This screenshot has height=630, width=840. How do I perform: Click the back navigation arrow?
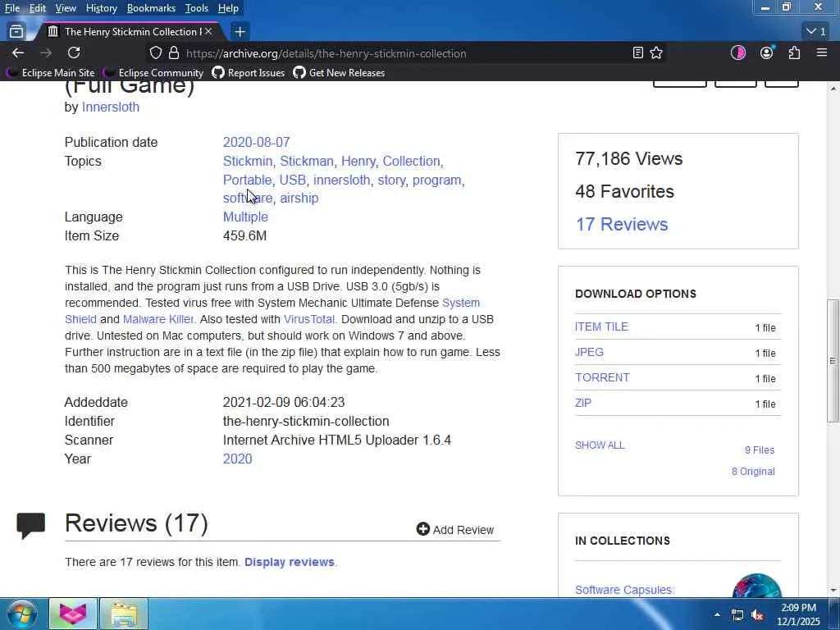click(x=18, y=53)
